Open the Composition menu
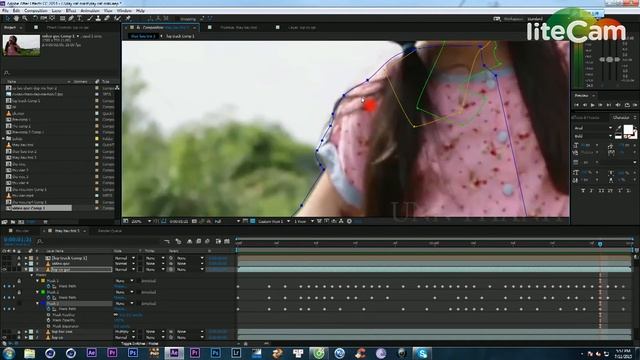This screenshot has width=640, height=360. click(x=36, y=11)
